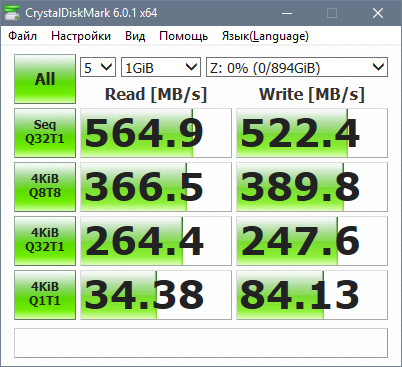Image resolution: width=402 pixels, height=367 pixels.
Task: Open the Настройки menu
Action: [x=81, y=36]
